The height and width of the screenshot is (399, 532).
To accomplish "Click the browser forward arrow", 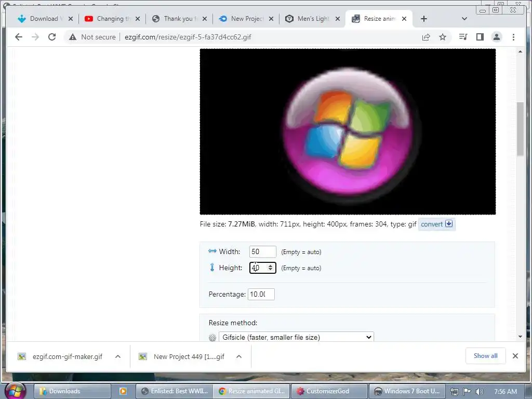I will click(35, 37).
